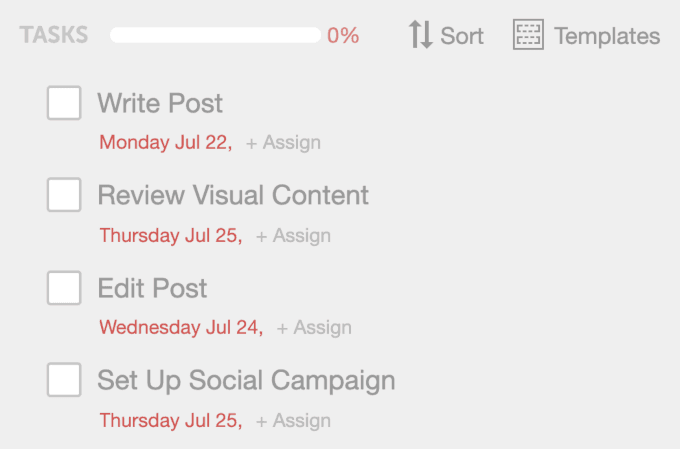This screenshot has height=449, width=680.
Task: Check off Set Up Social Campaign
Action: 64,380
